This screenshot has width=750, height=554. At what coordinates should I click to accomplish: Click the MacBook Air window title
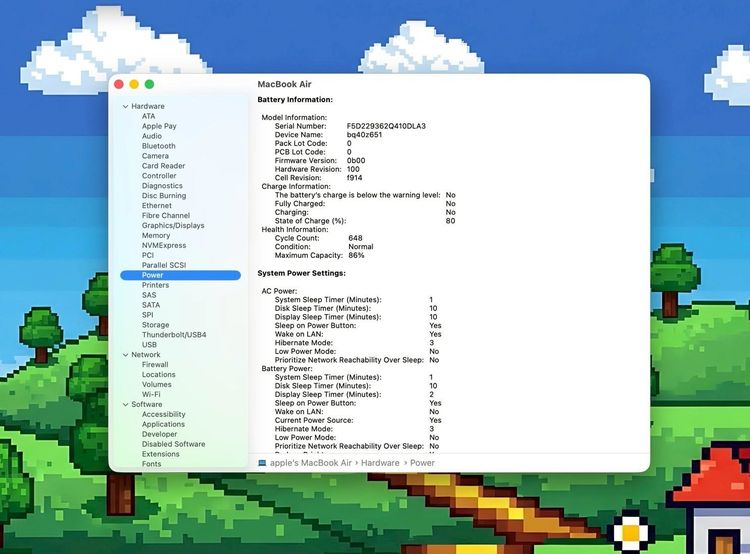285,84
